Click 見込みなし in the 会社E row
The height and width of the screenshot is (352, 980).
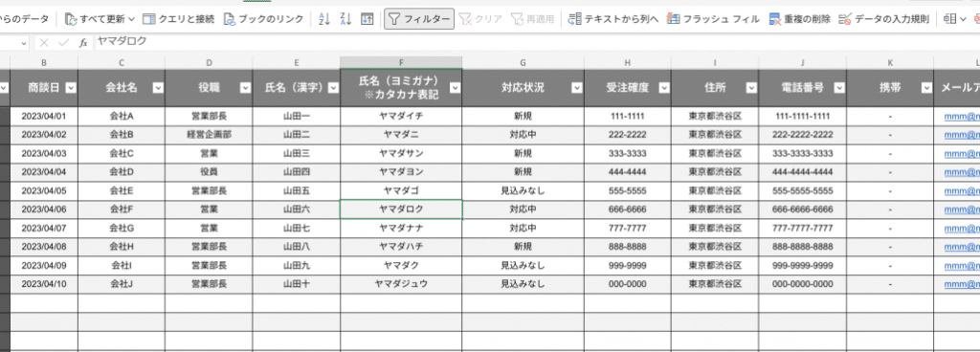tap(523, 191)
